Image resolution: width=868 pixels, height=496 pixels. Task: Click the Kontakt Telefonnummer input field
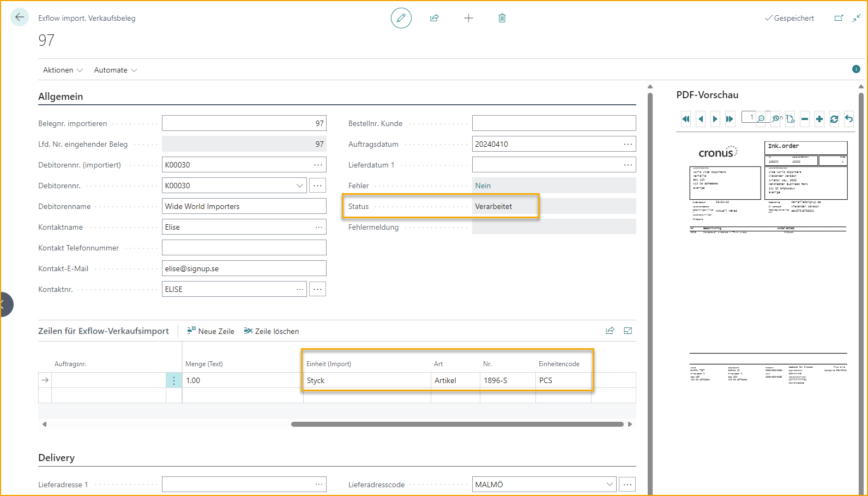click(244, 248)
